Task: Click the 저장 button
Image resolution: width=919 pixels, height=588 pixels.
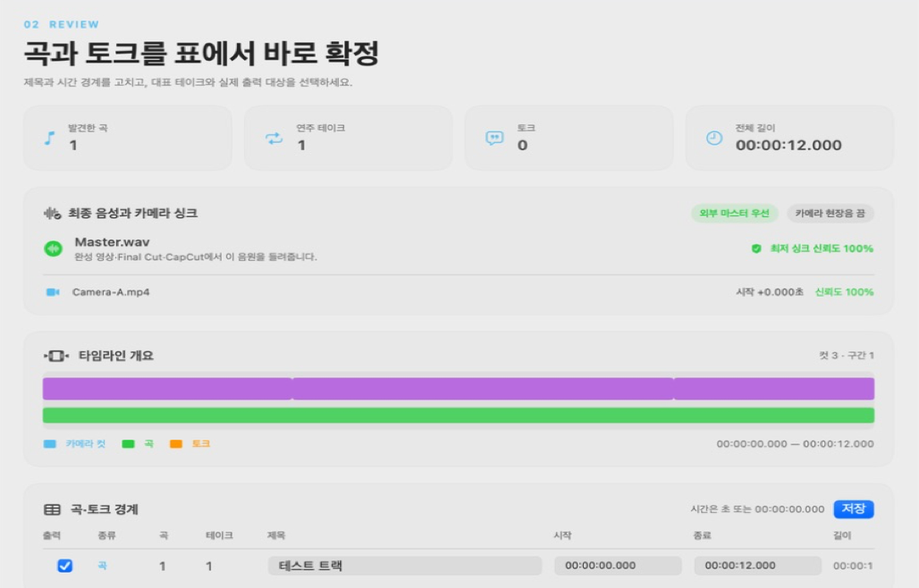Action: pos(854,509)
